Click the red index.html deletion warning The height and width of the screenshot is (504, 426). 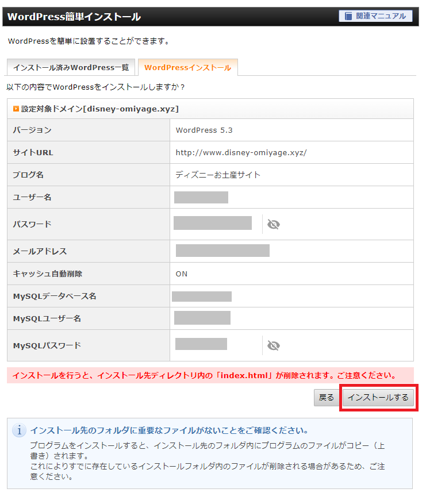click(x=210, y=375)
